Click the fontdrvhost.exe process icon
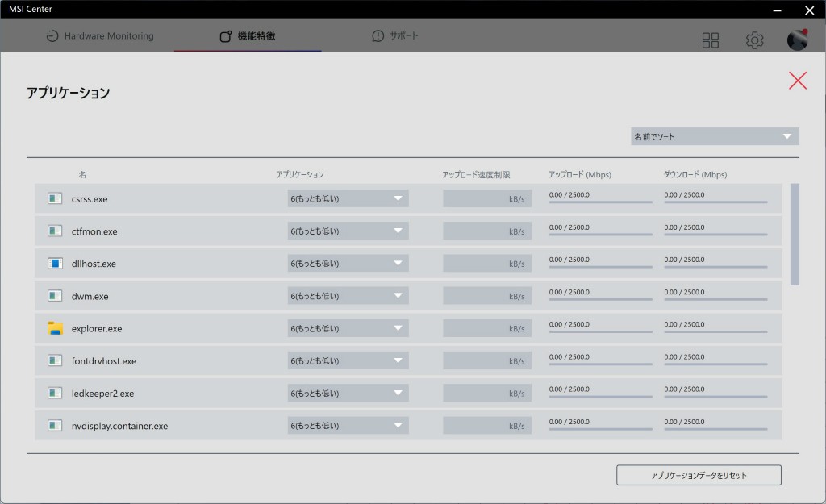Viewport: 826px width, 504px height. (x=55, y=360)
